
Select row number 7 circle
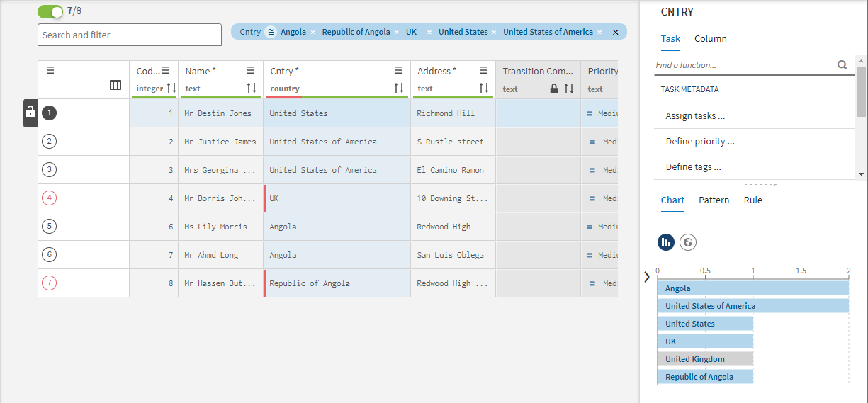coord(49,283)
